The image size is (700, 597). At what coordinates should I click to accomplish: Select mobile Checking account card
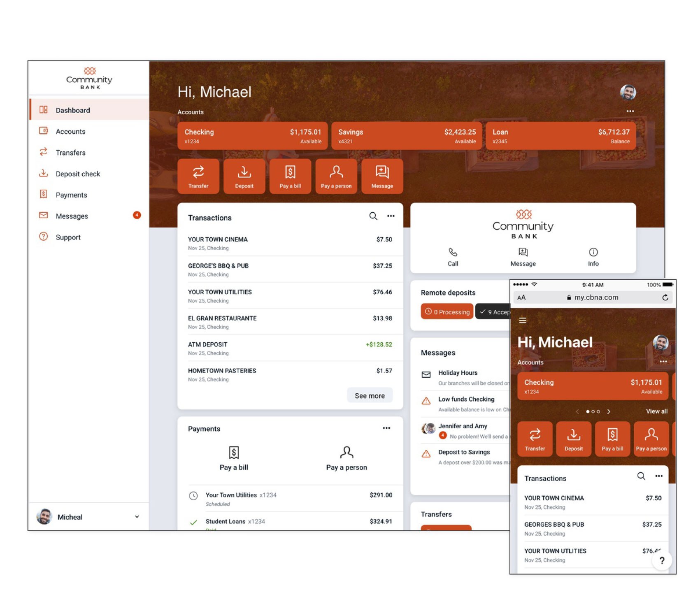[593, 386]
